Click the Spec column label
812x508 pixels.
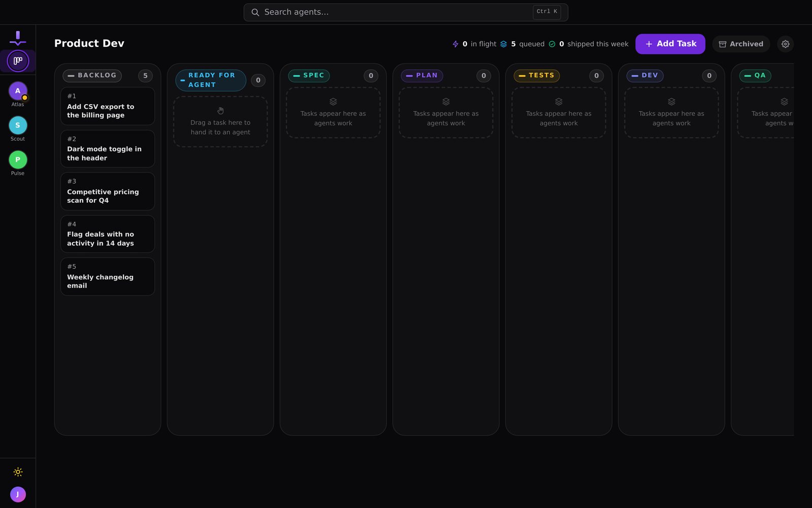tap(309, 76)
